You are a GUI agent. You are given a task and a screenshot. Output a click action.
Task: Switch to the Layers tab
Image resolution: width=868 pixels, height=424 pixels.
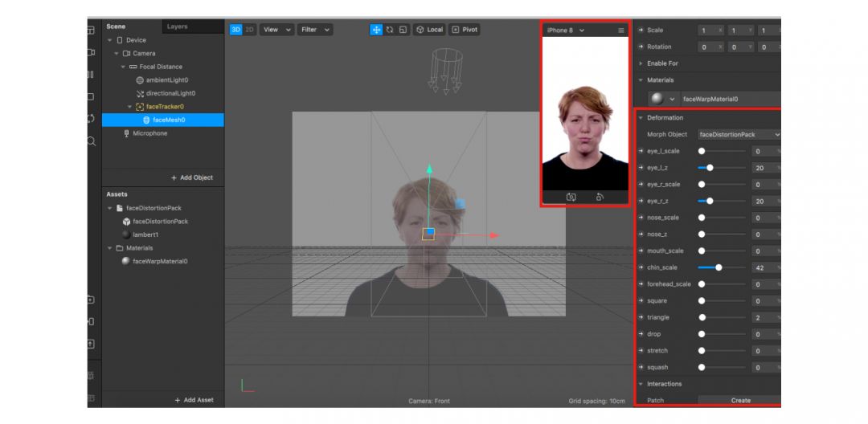[177, 26]
